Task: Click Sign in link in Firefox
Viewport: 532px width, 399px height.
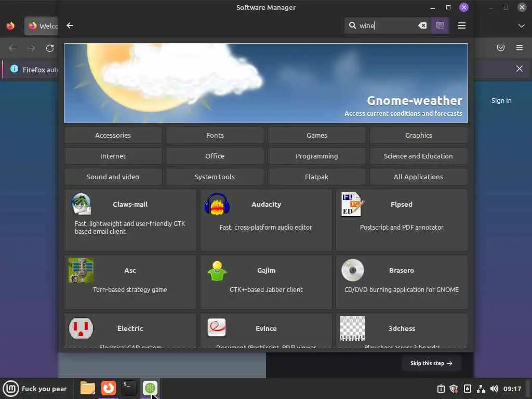Action: coord(501,100)
